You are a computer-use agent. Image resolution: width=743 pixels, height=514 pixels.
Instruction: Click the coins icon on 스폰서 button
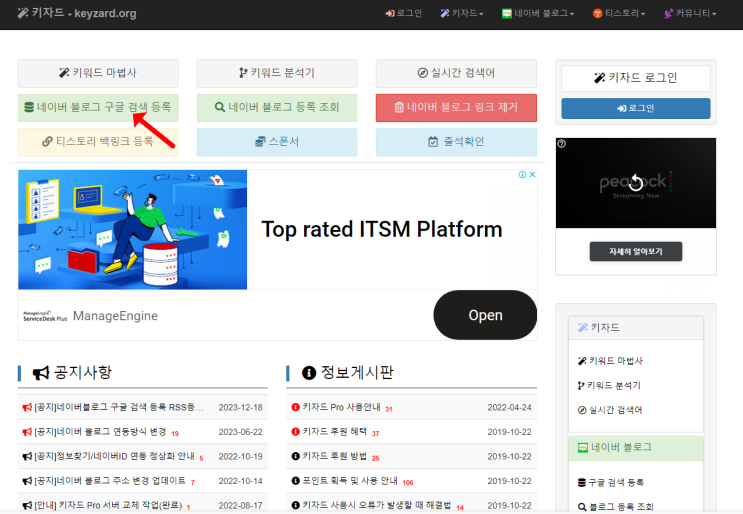260,142
